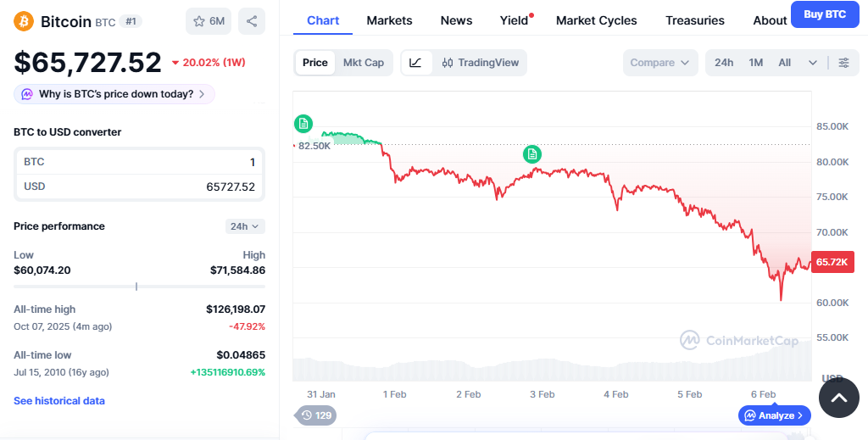Switch to TradingView candlestick chart

click(x=481, y=63)
